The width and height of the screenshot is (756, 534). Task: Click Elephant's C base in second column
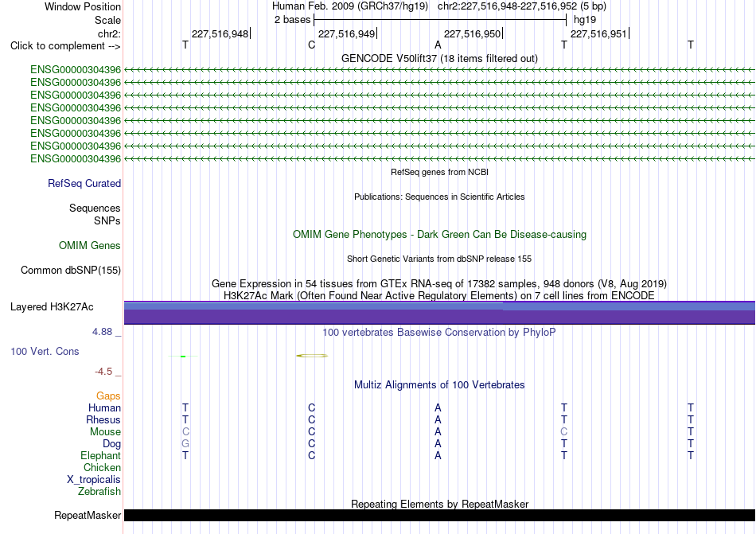pyautogui.click(x=311, y=455)
